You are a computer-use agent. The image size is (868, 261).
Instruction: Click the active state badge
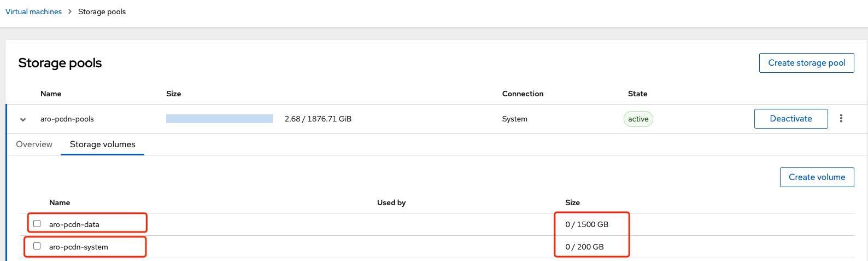pos(638,119)
